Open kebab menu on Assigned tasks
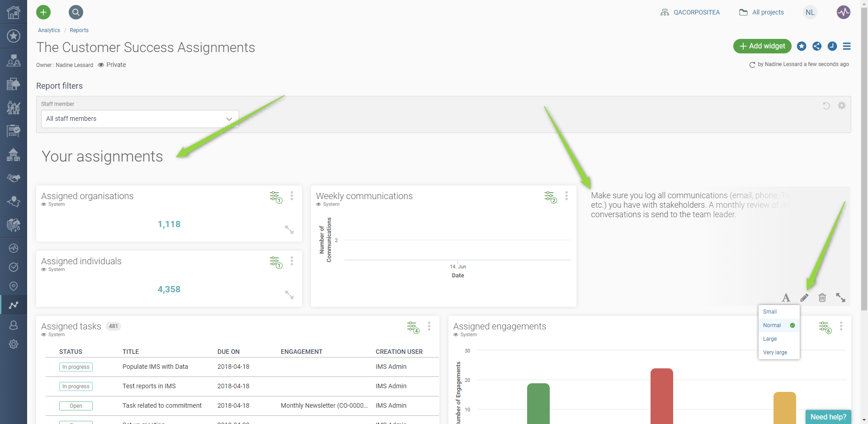868x424 pixels. tap(429, 326)
